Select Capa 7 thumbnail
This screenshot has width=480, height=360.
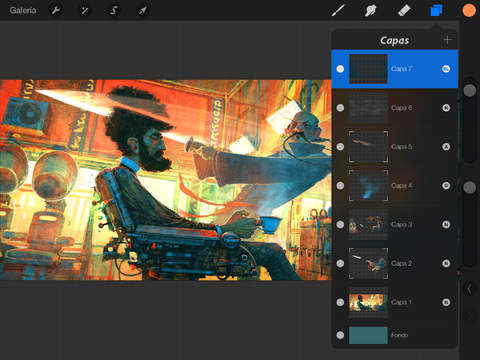pyautogui.click(x=368, y=69)
